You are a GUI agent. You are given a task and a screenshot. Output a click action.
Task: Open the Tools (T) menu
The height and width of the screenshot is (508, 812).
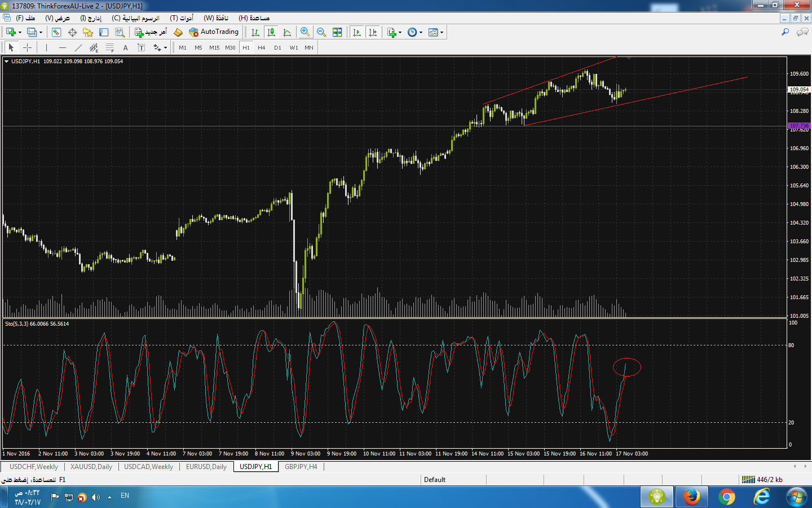pyautogui.click(x=182, y=18)
